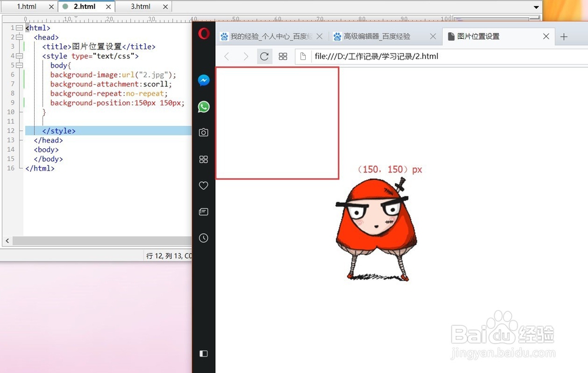Click the red cartoon character image
Viewport: 588px width, 373px height.
click(x=376, y=229)
